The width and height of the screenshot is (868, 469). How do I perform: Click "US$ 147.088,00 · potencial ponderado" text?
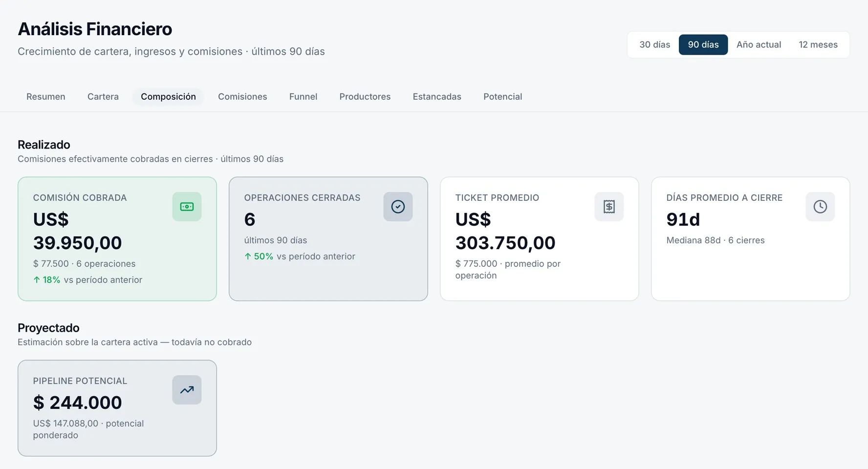tap(88, 429)
